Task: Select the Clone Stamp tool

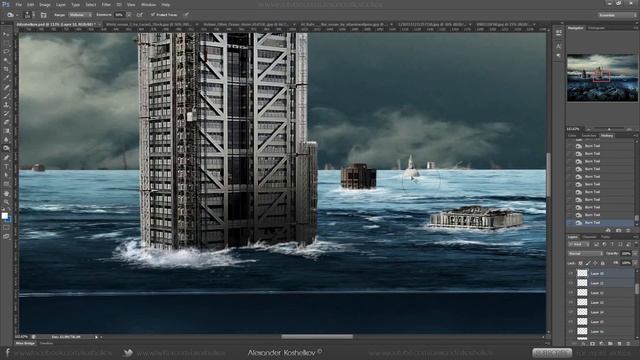Action: click(6, 105)
